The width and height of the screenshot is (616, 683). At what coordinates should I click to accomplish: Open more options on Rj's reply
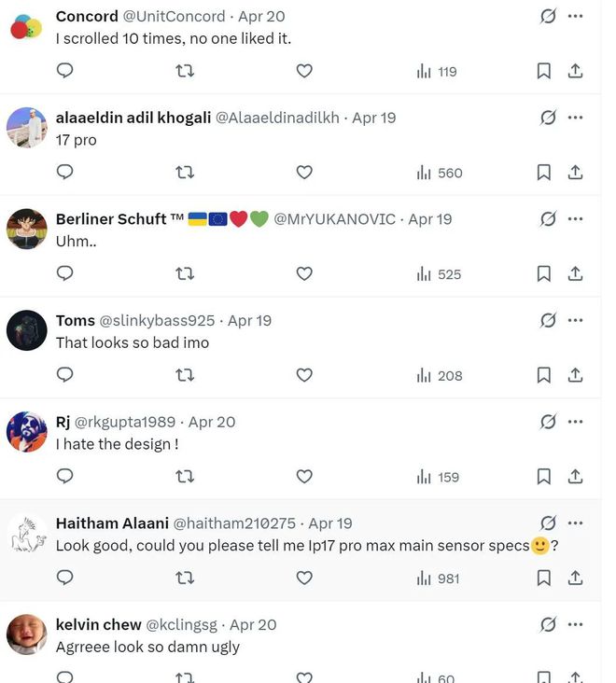pos(575,422)
